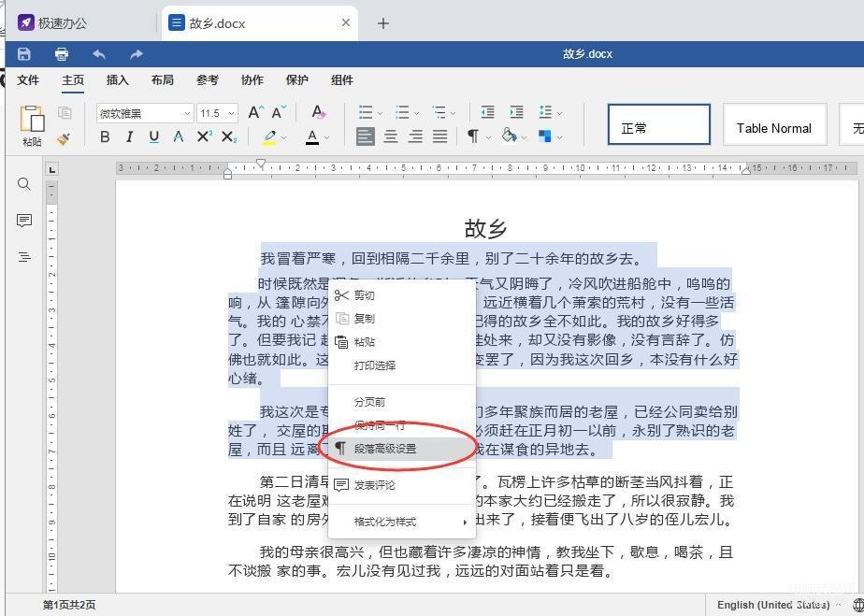Screen dimensions: 864x616
Task: Select the 正常 style
Action: pos(659,124)
